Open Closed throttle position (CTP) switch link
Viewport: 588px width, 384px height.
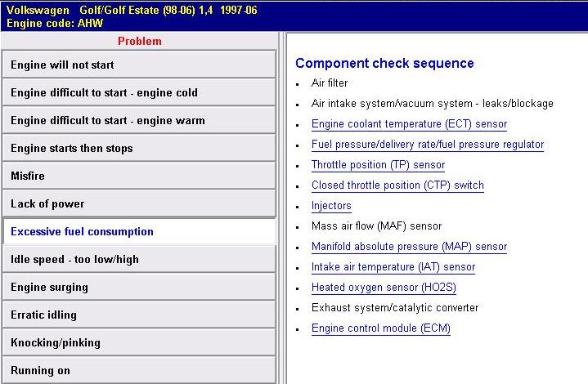[x=397, y=185]
